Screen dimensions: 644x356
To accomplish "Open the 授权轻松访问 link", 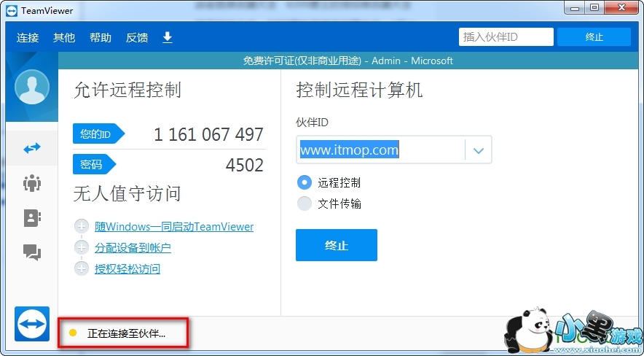I will pos(127,269).
